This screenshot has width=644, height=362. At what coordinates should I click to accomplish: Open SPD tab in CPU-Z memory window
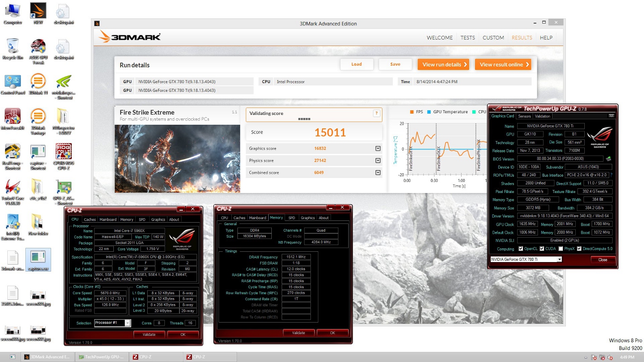(292, 218)
